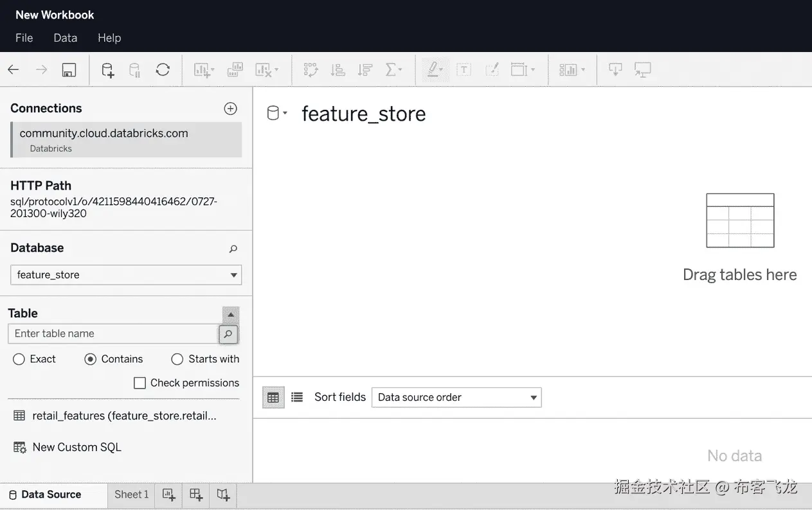This screenshot has width=812, height=510.
Task: Click New Custom SQL
Action: click(75, 447)
